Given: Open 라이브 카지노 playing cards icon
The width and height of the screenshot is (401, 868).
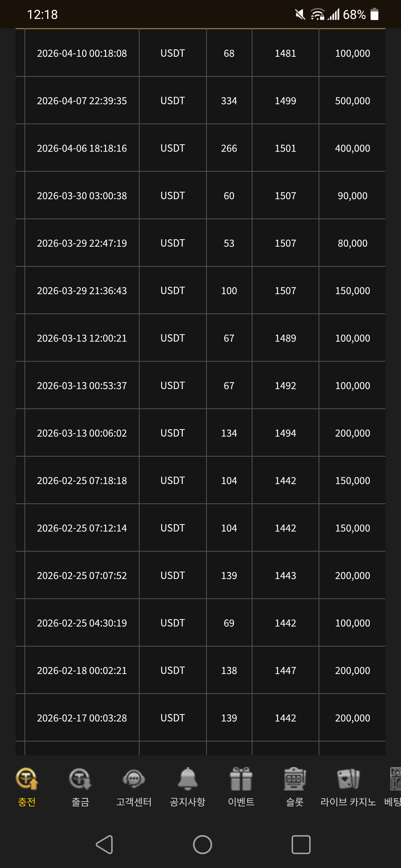Looking at the screenshot, I should (x=348, y=778).
